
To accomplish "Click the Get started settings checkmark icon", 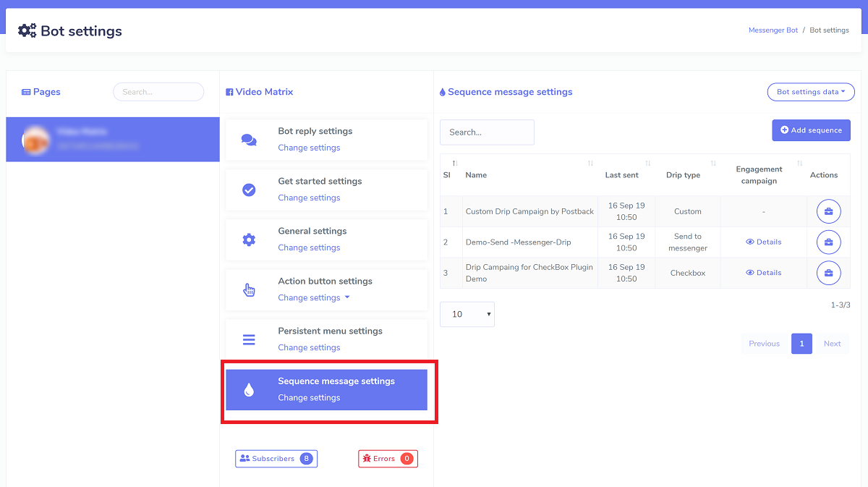I will tap(249, 188).
